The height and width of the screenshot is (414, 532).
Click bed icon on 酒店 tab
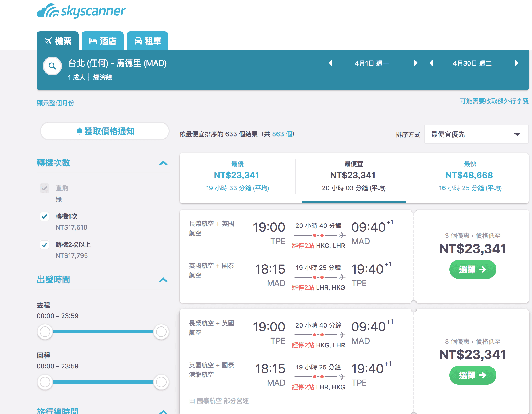click(x=93, y=41)
